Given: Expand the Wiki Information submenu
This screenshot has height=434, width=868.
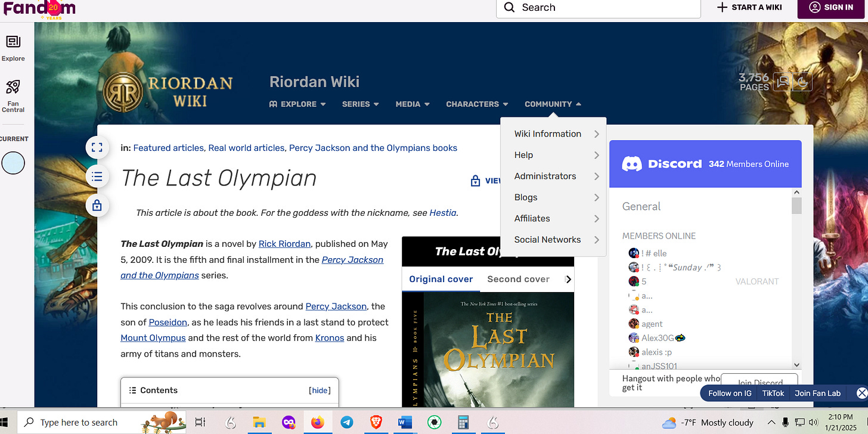Looking at the screenshot, I should 553,134.
